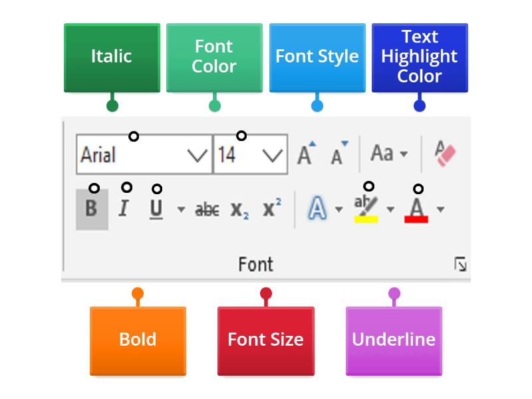Open the Font size dropdown arrow
This screenshot has height=399, width=532.
[273, 154]
